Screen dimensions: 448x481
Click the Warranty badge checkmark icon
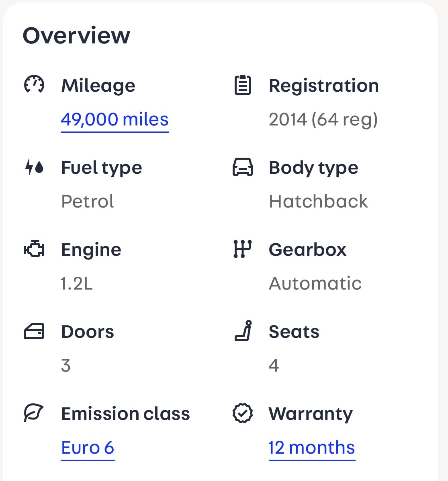click(243, 413)
